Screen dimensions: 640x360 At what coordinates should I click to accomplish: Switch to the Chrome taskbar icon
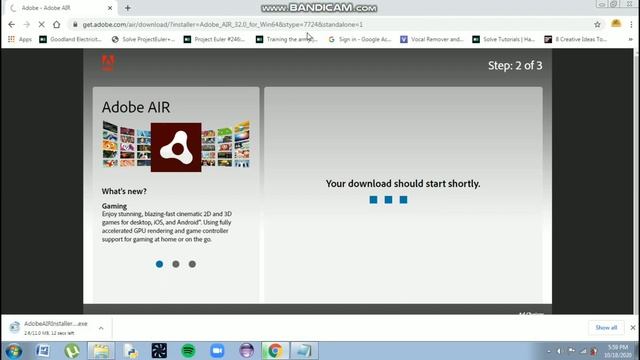[275, 351]
